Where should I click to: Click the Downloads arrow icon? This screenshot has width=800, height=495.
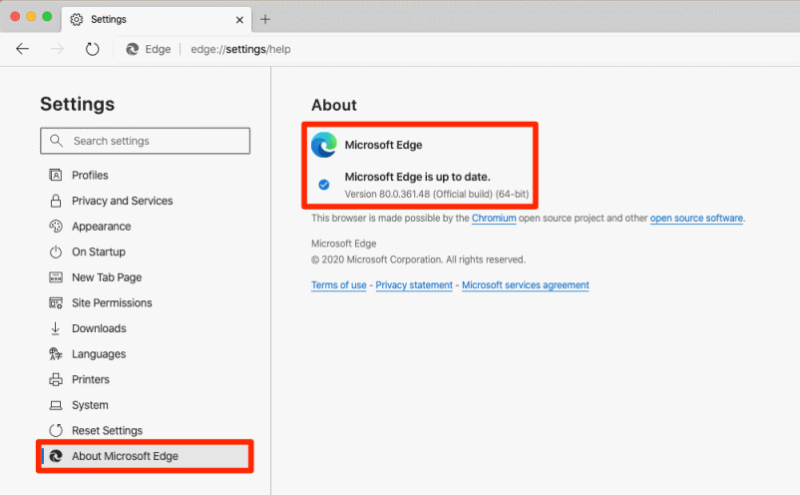[56, 328]
